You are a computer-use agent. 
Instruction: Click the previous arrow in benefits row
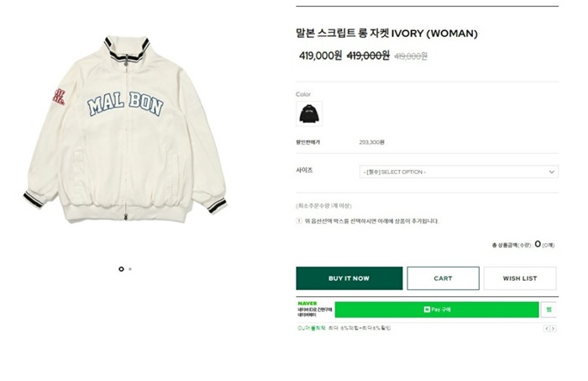click(547, 328)
